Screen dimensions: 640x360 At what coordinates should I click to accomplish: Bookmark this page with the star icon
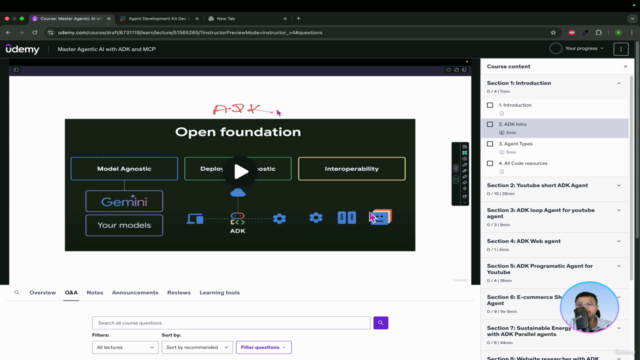553,33
